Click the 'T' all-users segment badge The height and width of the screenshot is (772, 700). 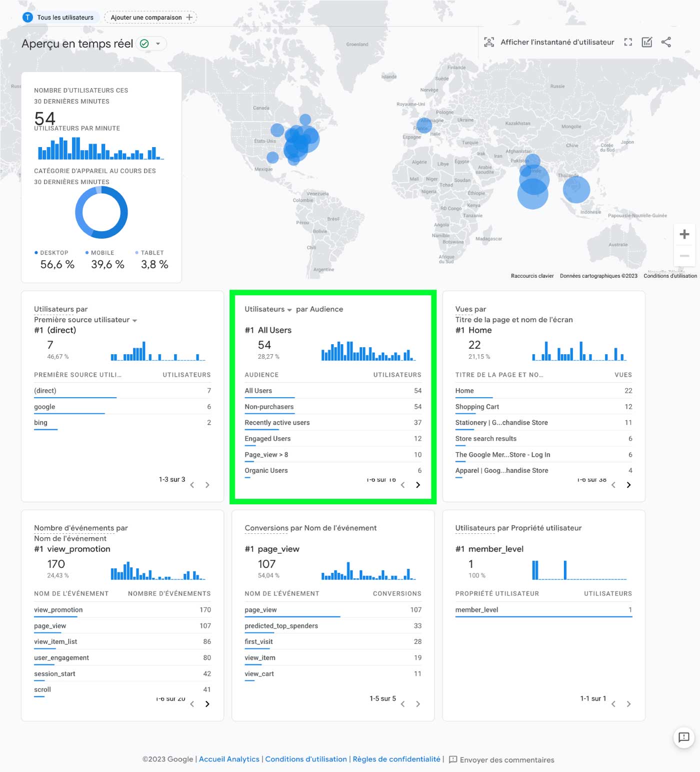point(27,18)
